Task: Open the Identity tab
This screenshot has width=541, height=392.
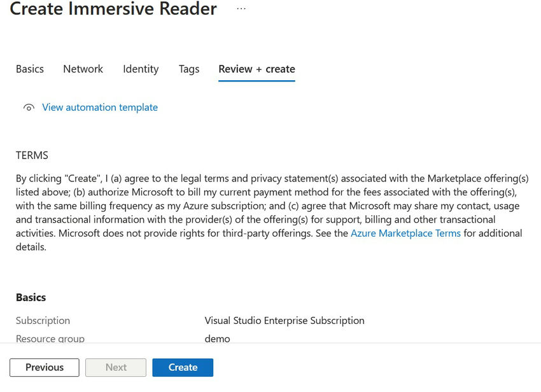Action: (x=141, y=69)
